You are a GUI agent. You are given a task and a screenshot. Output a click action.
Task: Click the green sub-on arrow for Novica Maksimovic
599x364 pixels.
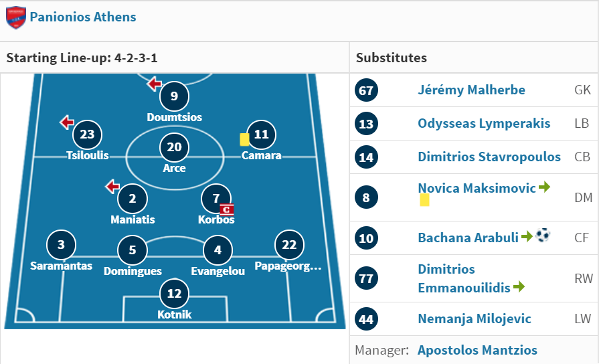tap(544, 187)
